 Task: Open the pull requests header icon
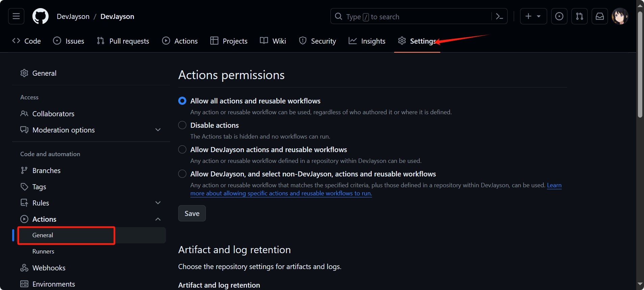pyautogui.click(x=580, y=16)
